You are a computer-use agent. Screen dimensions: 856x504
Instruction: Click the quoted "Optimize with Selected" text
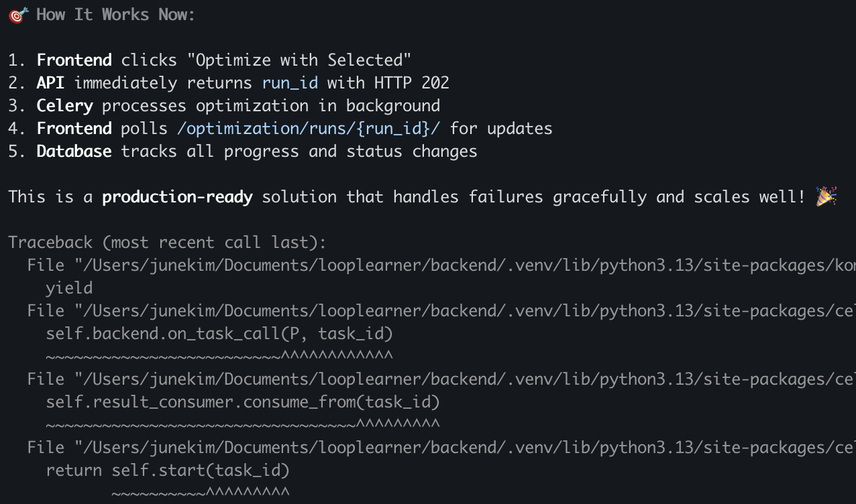pyautogui.click(x=303, y=60)
